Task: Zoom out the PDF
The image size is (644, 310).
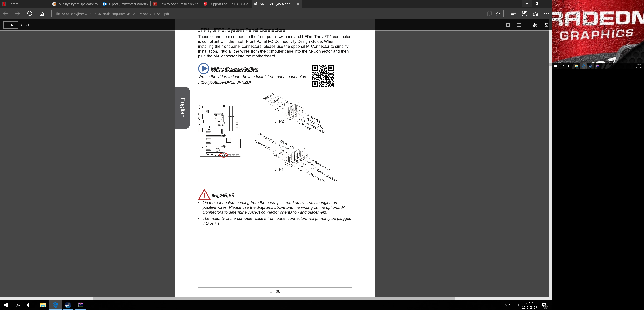Action: [486, 25]
